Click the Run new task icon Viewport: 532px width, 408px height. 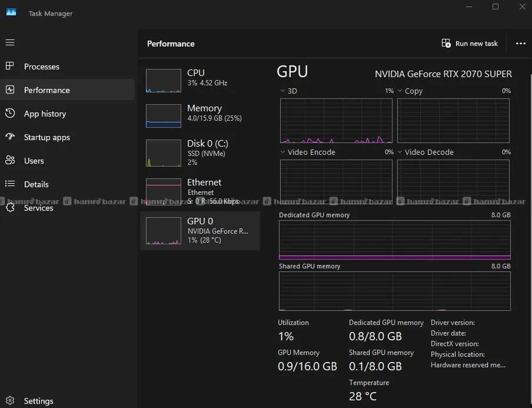pos(446,43)
